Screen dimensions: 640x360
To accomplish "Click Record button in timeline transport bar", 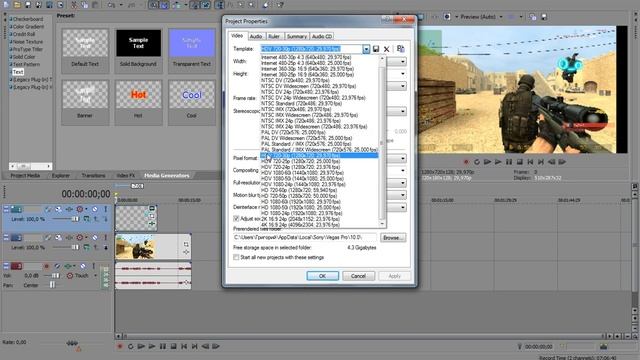I will tap(120, 347).
